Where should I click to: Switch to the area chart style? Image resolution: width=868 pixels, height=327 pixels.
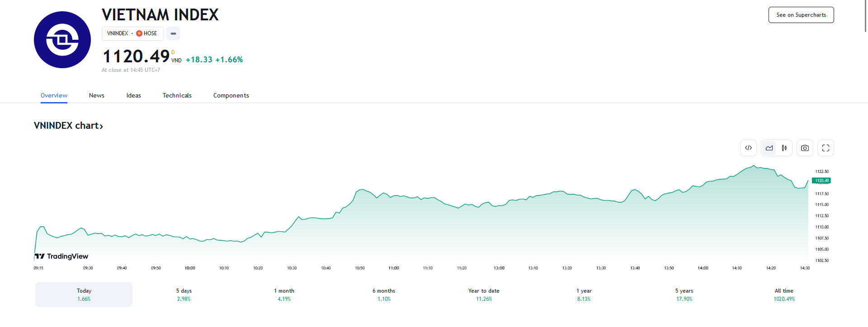point(769,148)
